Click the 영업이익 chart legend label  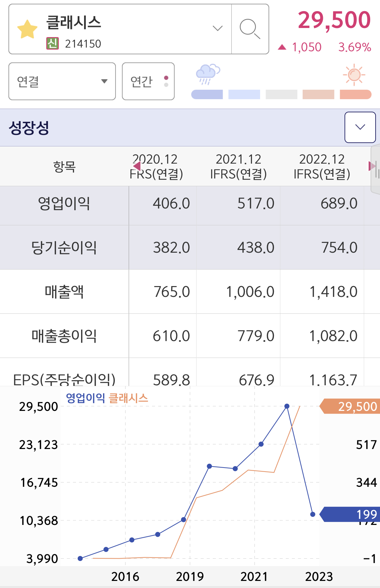(x=85, y=398)
